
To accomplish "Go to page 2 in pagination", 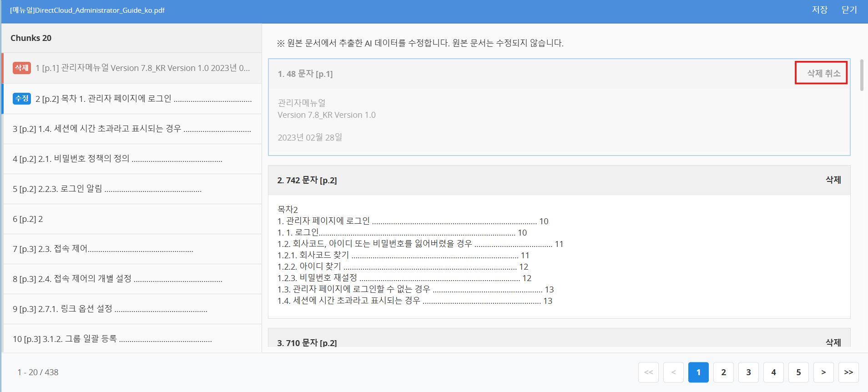I will [x=723, y=372].
